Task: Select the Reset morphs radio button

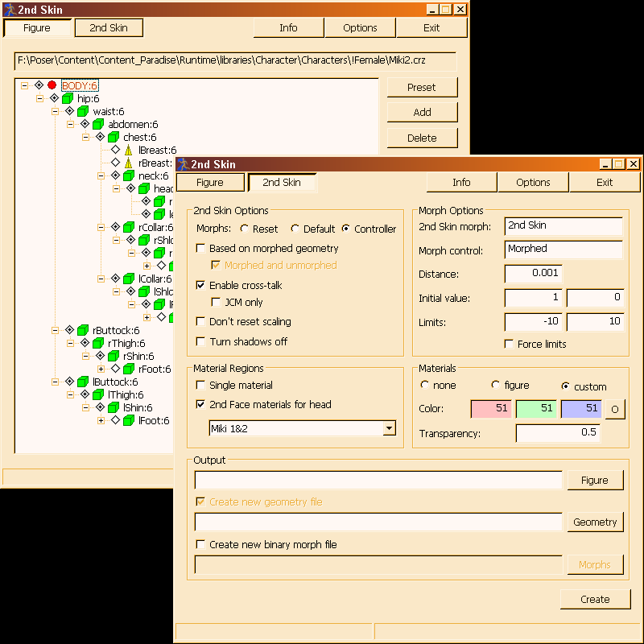Action: pos(245,229)
